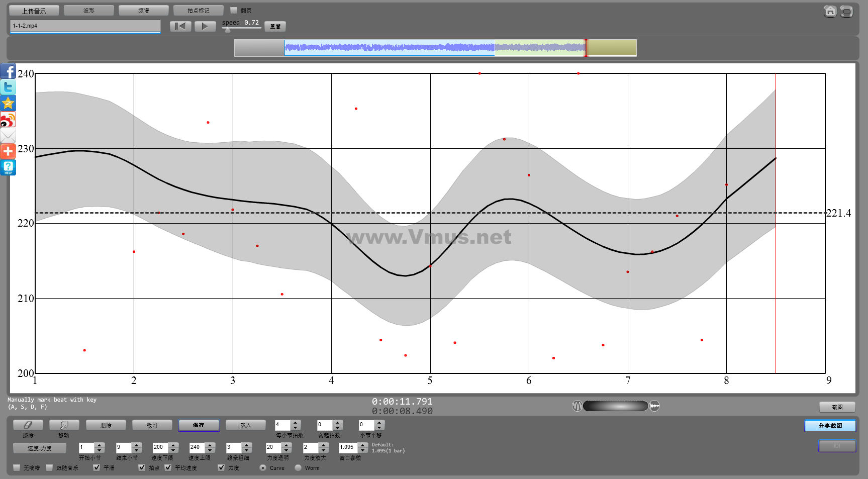Click the large waveform icon right of zoom slider

point(654,406)
